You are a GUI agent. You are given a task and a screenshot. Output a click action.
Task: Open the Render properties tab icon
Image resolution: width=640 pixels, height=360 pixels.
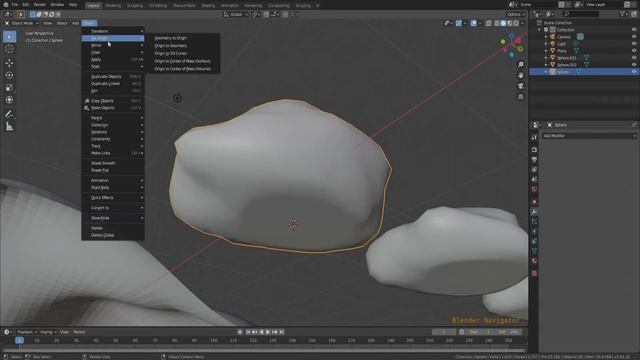pos(534,150)
